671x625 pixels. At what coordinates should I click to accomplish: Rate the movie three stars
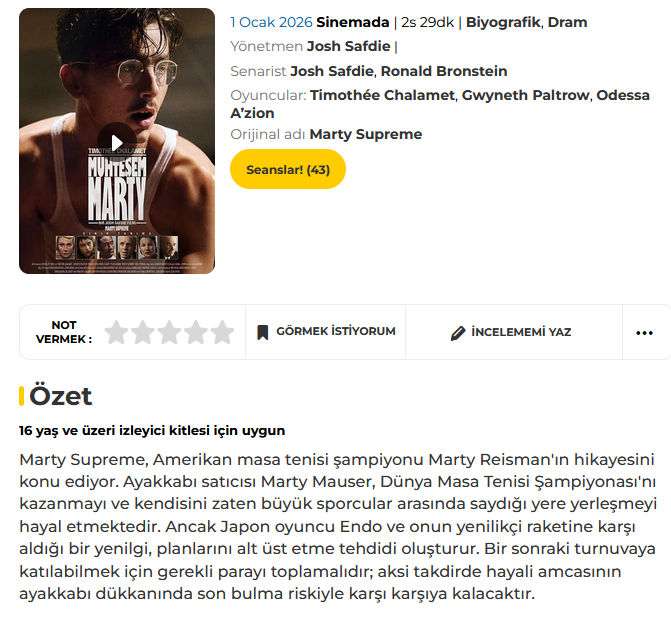point(169,332)
